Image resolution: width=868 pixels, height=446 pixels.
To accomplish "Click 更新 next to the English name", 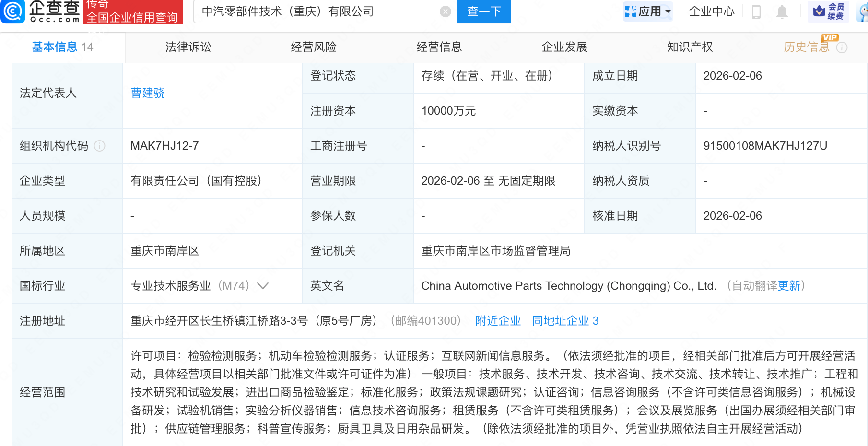I will coord(789,286).
